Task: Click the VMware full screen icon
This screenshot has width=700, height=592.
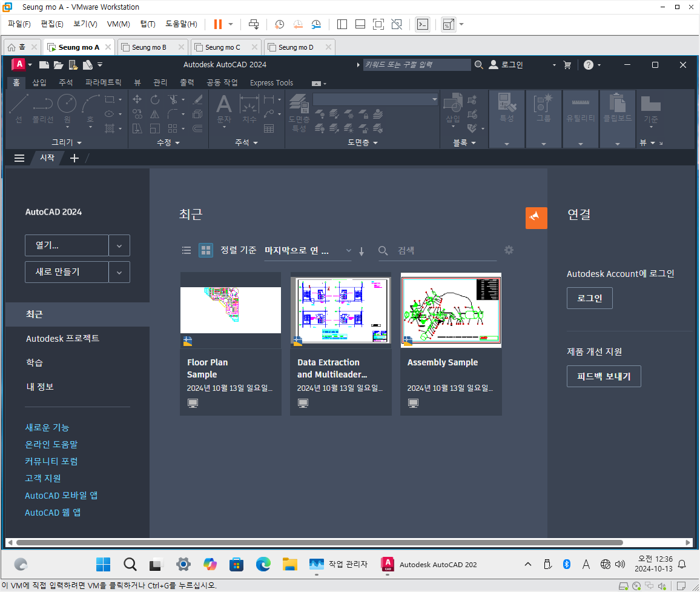Action: pyautogui.click(x=378, y=24)
